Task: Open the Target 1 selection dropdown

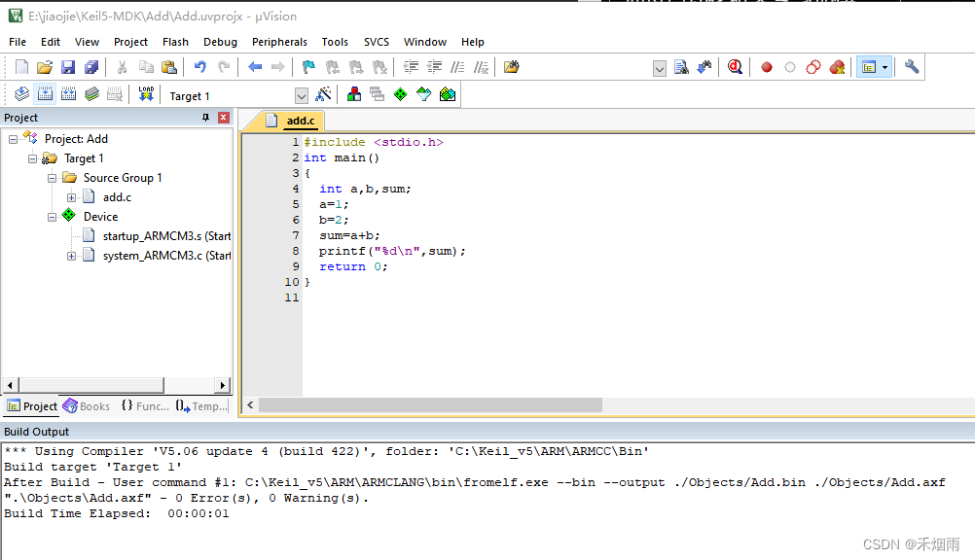Action: click(x=301, y=95)
